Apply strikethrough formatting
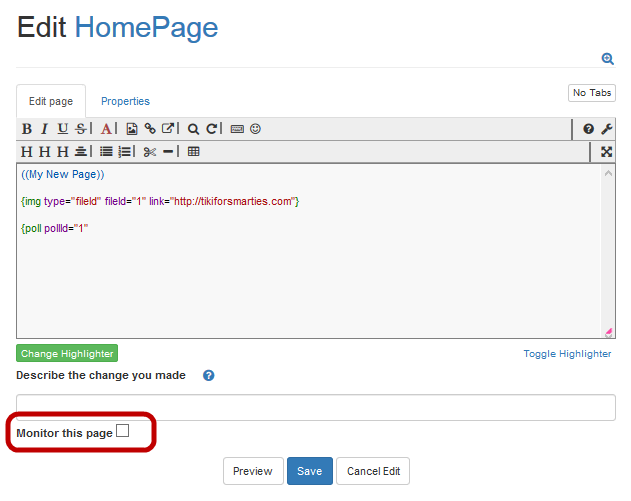 click(80, 129)
